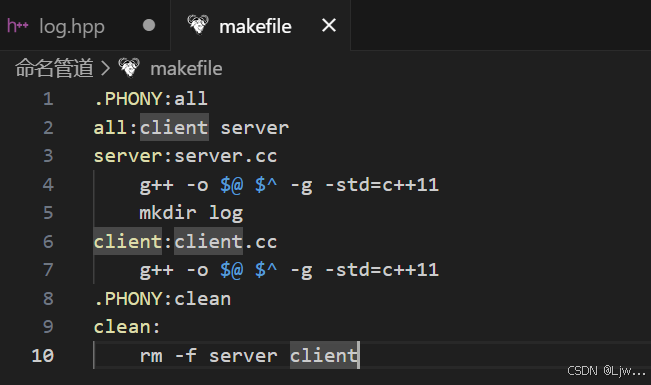Screen dimensions: 651x385
Task: Select the makefile editor tab
Action: coord(260,26)
